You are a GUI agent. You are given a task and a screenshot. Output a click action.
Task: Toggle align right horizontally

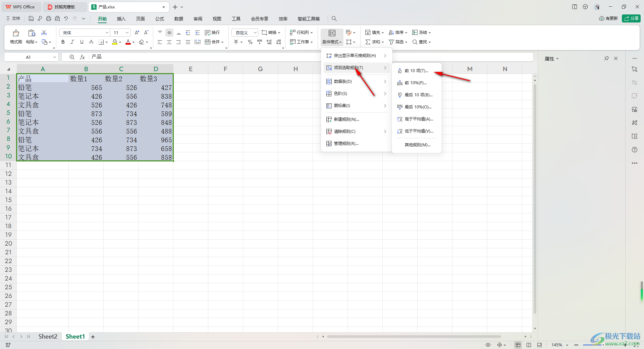tap(179, 42)
